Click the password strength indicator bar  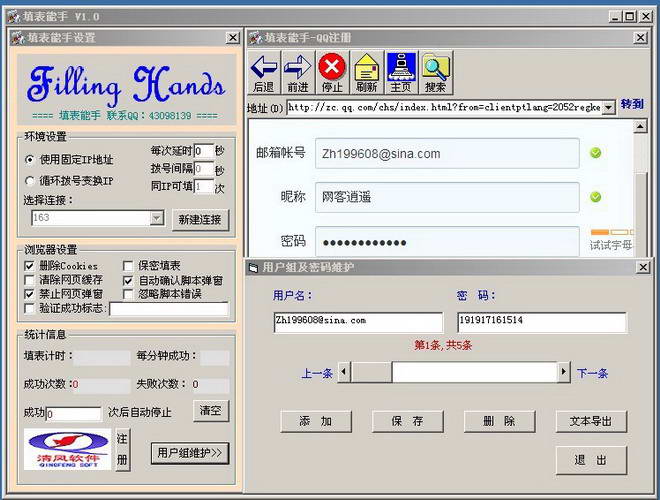pos(612,232)
